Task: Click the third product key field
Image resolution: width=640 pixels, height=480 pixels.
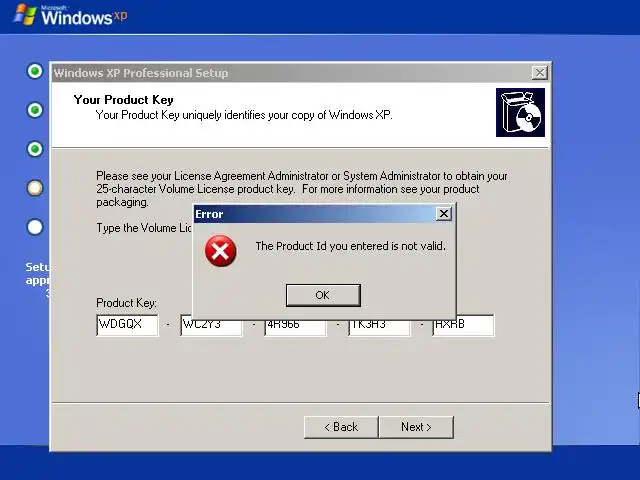Action: pos(296,327)
